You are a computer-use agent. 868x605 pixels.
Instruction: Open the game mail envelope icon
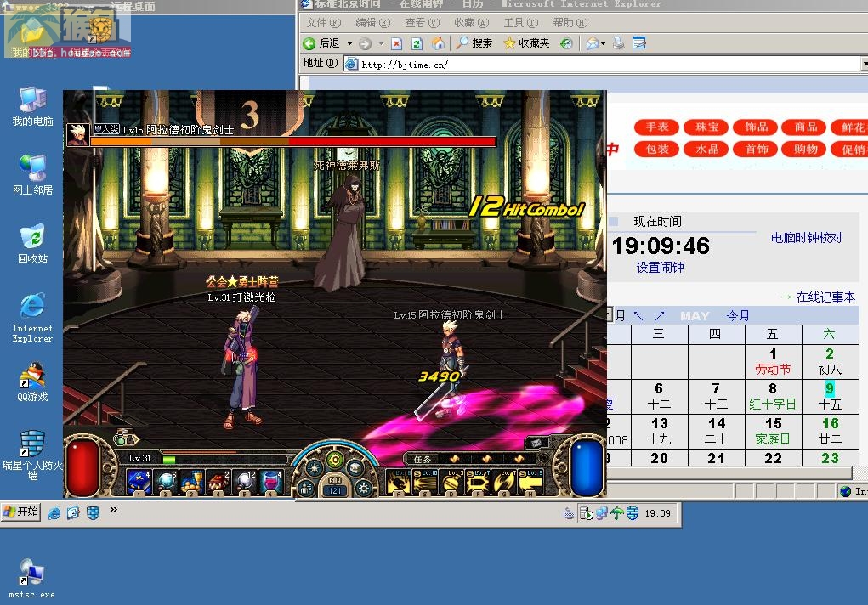pyautogui.click(x=537, y=443)
